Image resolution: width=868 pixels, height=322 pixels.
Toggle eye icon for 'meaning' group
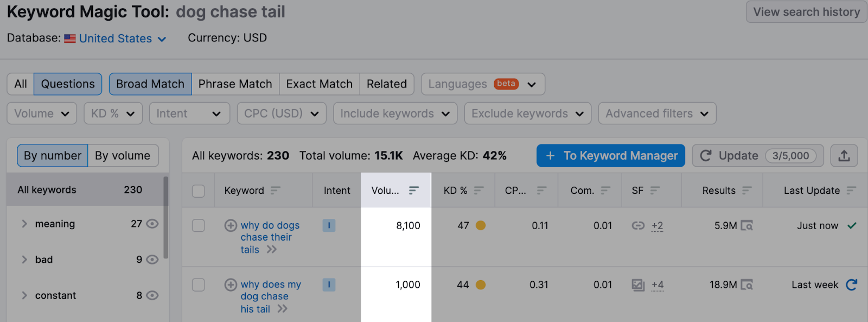coord(152,224)
